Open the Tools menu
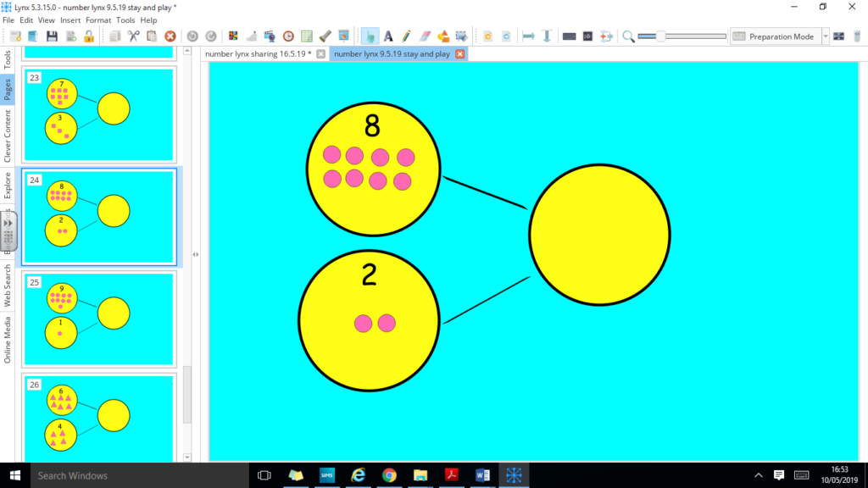The image size is (868, 488). click(125, 20)
